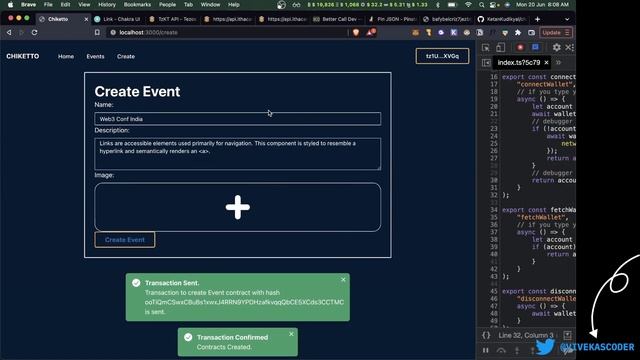Toggle DevTools device toolbar
The image size is (640, 360).
(x=501, y=48)
